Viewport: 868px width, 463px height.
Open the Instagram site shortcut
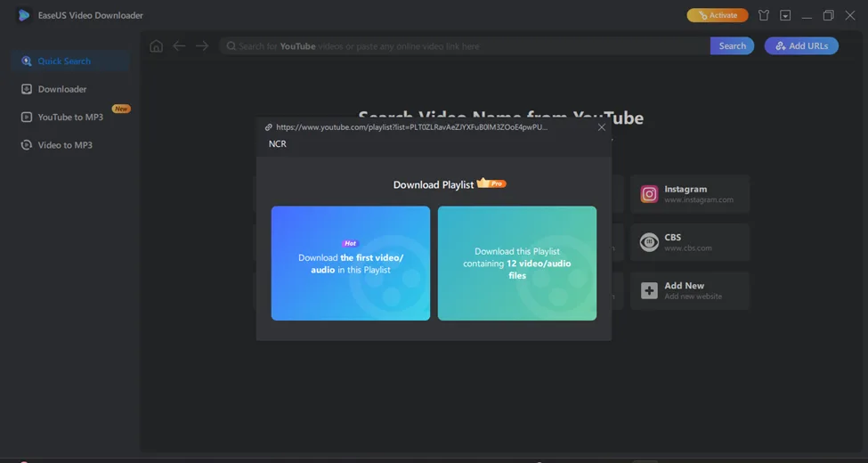(690, 194)
